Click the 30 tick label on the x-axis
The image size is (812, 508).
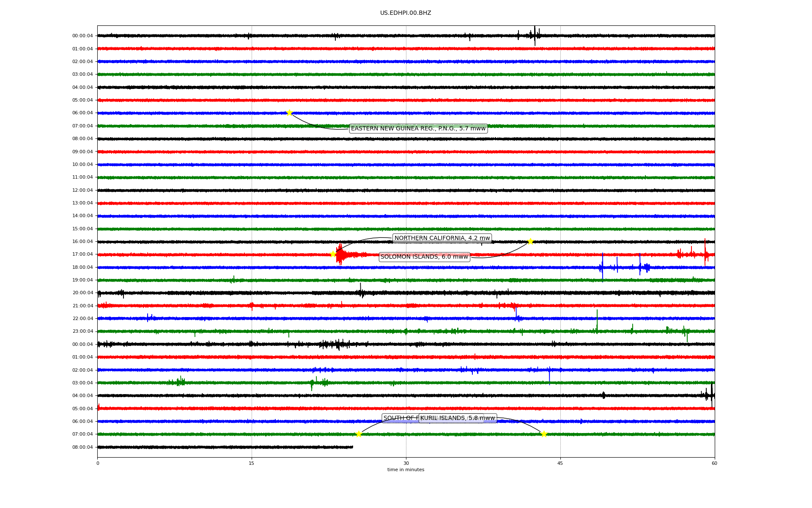pyautogui.click(x=406, y=463)
